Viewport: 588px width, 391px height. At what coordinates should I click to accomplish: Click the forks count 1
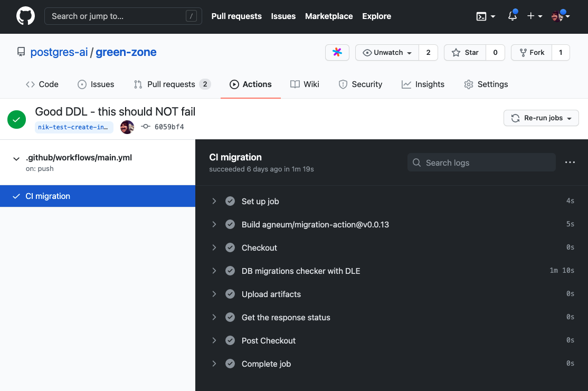tap(561, 52)
